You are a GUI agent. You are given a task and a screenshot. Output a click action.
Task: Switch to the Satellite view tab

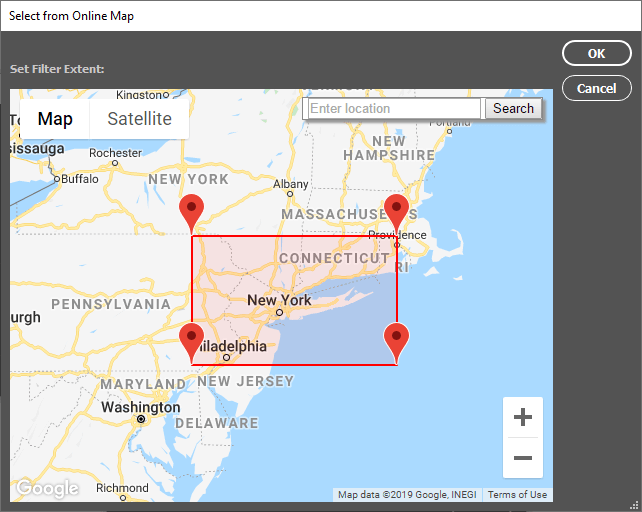[x=139, y=119]
